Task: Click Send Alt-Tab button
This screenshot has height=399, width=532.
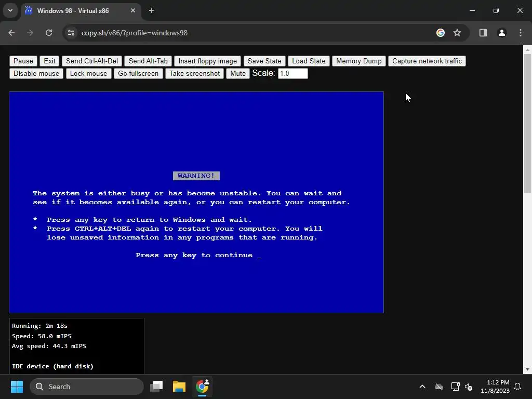Action: [x=148, y=61]
